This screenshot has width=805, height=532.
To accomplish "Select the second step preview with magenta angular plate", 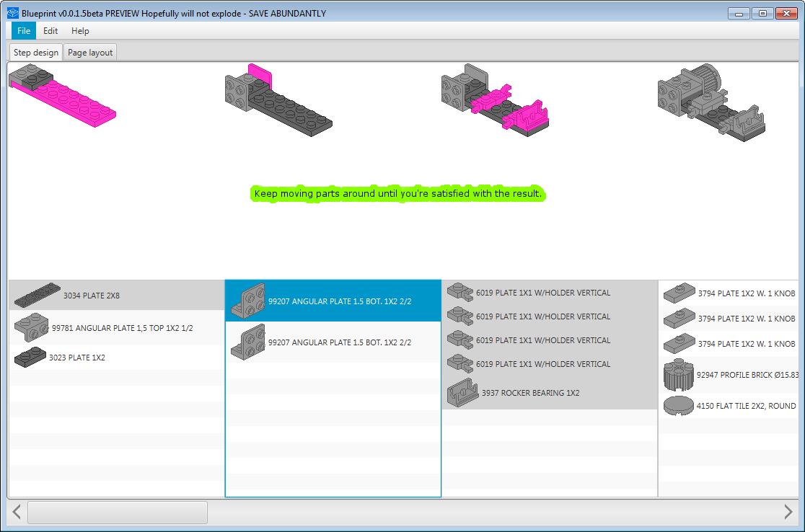I will 278,100.
